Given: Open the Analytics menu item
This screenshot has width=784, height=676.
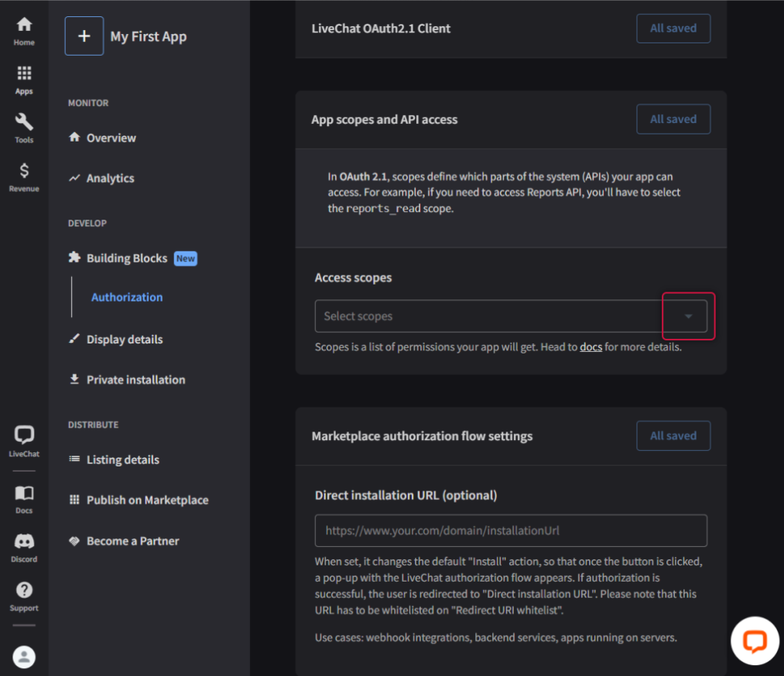Looking at the screenshot, I should click(110, 178).
